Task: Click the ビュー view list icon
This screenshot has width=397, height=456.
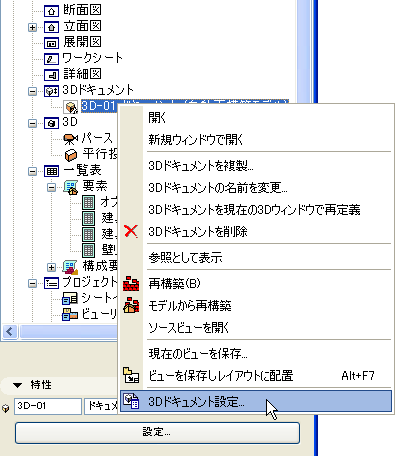Action: pos(70,314)
